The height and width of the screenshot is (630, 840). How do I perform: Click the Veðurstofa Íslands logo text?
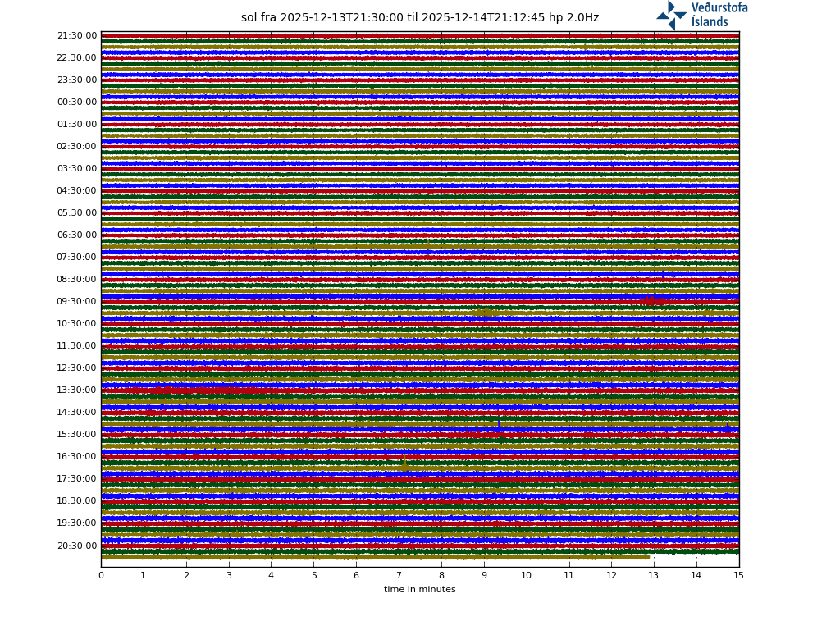[x=719, y=15]
